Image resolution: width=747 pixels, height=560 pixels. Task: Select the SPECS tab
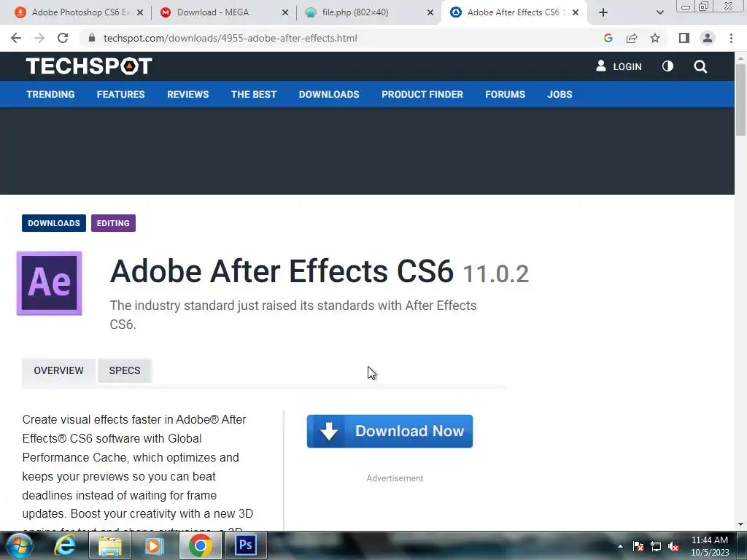click(124, 370)
